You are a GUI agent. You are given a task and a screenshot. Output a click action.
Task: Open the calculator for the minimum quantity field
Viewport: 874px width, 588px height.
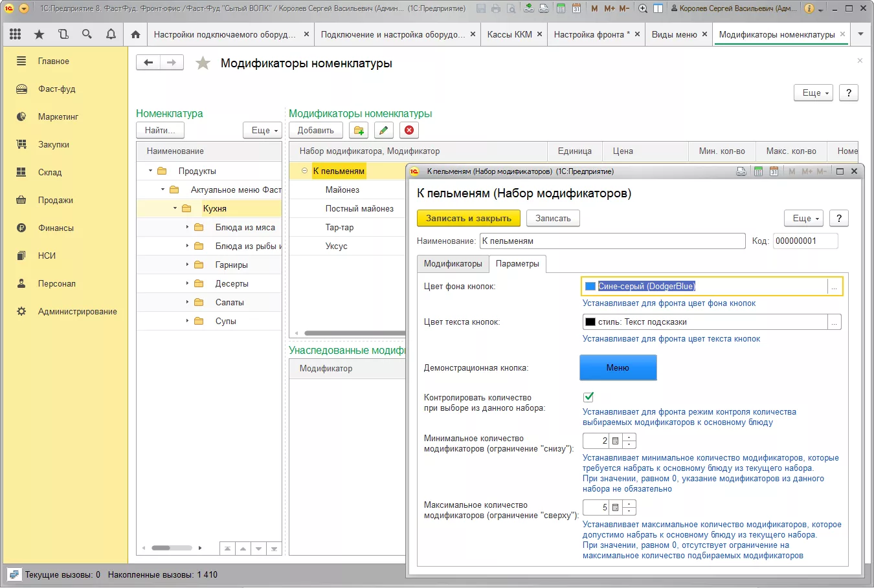[616, 441]
